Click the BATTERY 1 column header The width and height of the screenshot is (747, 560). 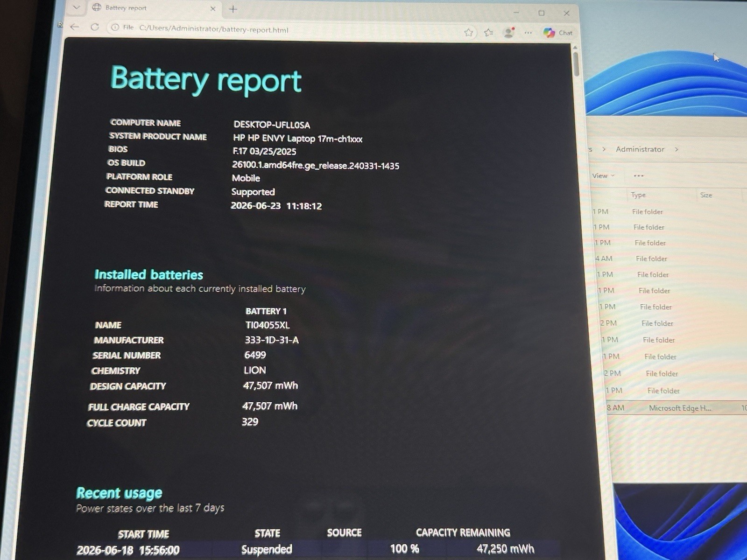pyautogui.click(x=266, y=311)
